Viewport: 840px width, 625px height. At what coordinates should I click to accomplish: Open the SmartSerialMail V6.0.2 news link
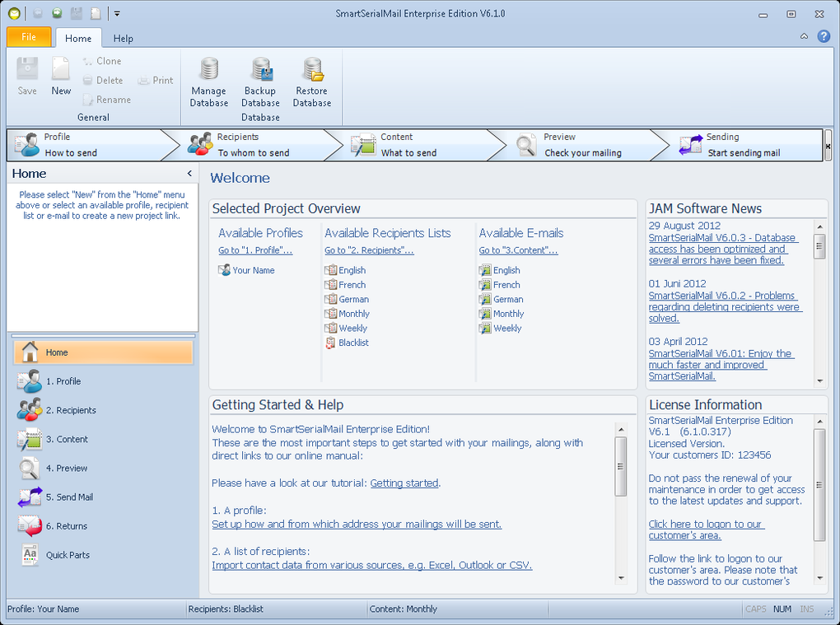(x=726, y=307)
